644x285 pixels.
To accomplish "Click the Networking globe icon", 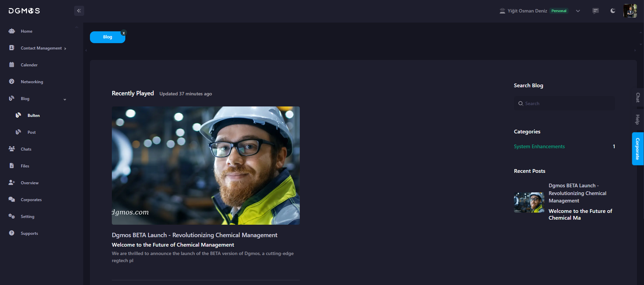I will pyautogui.click(x=12, y=82).
